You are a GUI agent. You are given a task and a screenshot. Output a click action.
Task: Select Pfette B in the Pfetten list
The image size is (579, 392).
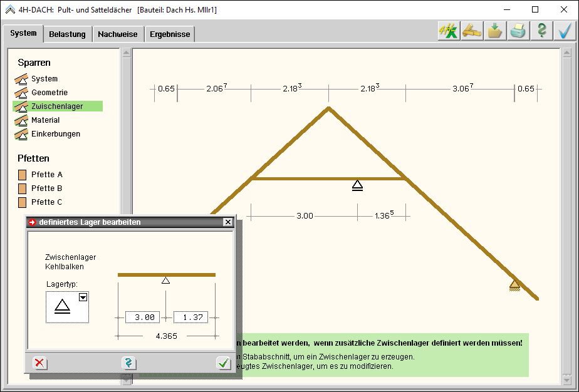point(47,188)
